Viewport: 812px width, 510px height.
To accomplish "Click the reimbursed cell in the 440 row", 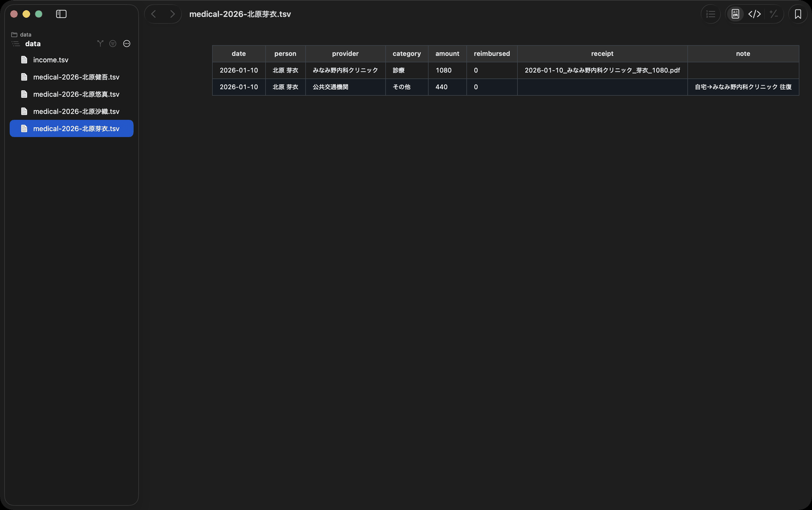I will click(492, 87).
